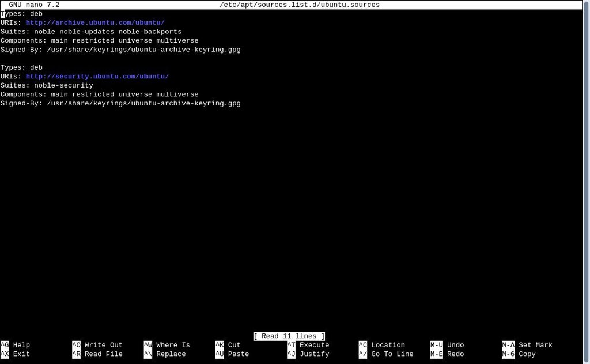Click the 'GNU nano 7.2' title text

(34, 5)
